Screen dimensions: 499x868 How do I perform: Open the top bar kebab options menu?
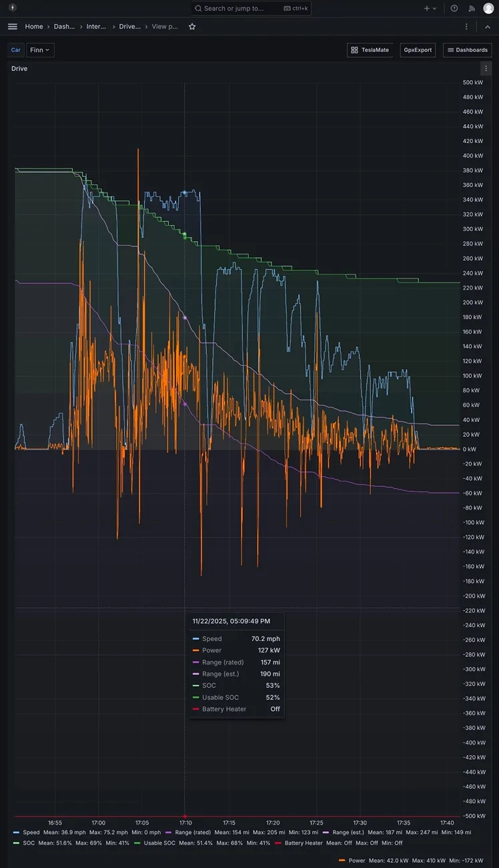(466, 27)
